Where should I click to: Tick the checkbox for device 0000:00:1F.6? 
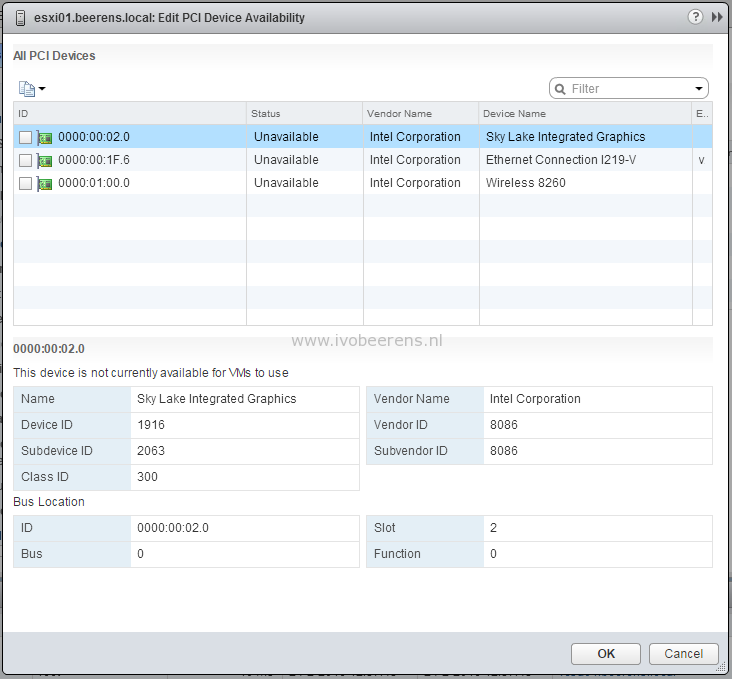pos(25,160)
